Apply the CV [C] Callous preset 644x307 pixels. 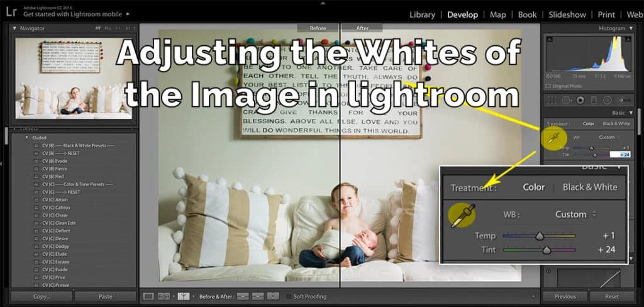click(x=56, y=208)
